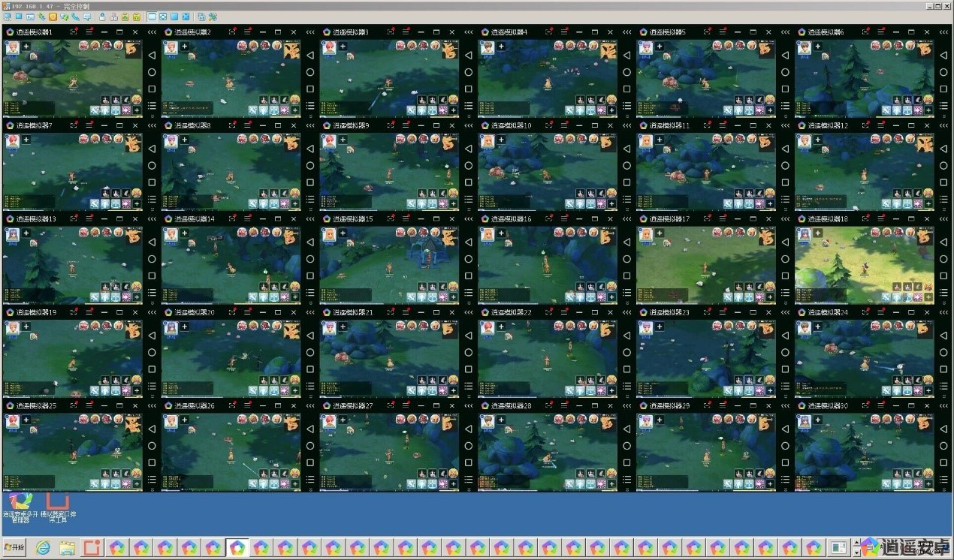Open the hamburger menu of 逍遥模拟器24
Screen dimensions: 954x560
pyautogui.click(x=881, y=312)
